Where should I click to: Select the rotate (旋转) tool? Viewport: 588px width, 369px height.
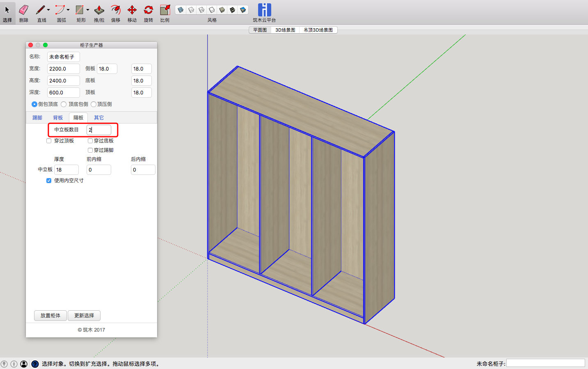point(148,10)
